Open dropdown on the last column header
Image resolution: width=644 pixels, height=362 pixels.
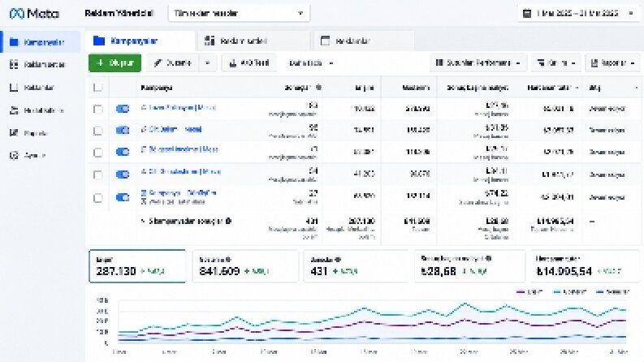pyautogui.click(x=636, y=88)
